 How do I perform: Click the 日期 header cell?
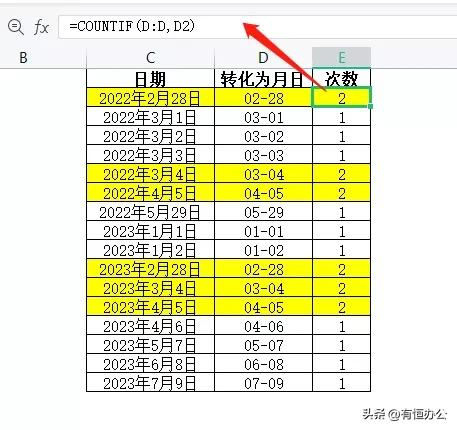(150, 78)
